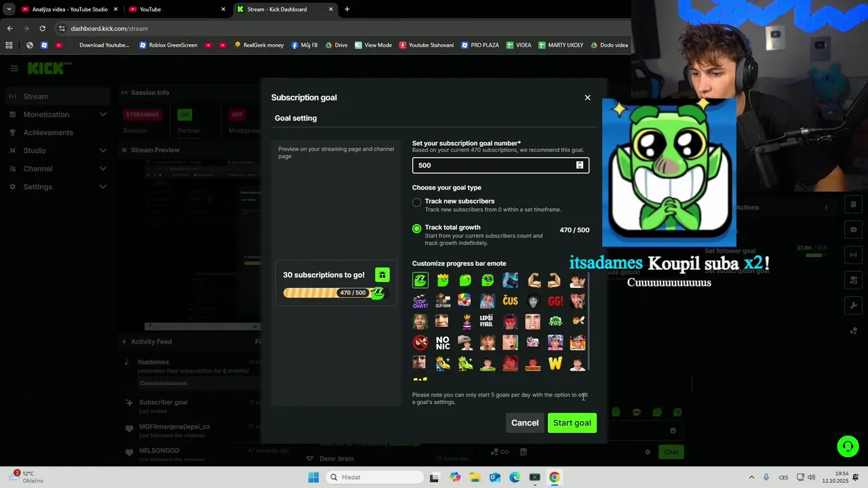Open the green support headset chat bubble
This screenshot has width=868, height=488.
[x=848, y=446]
